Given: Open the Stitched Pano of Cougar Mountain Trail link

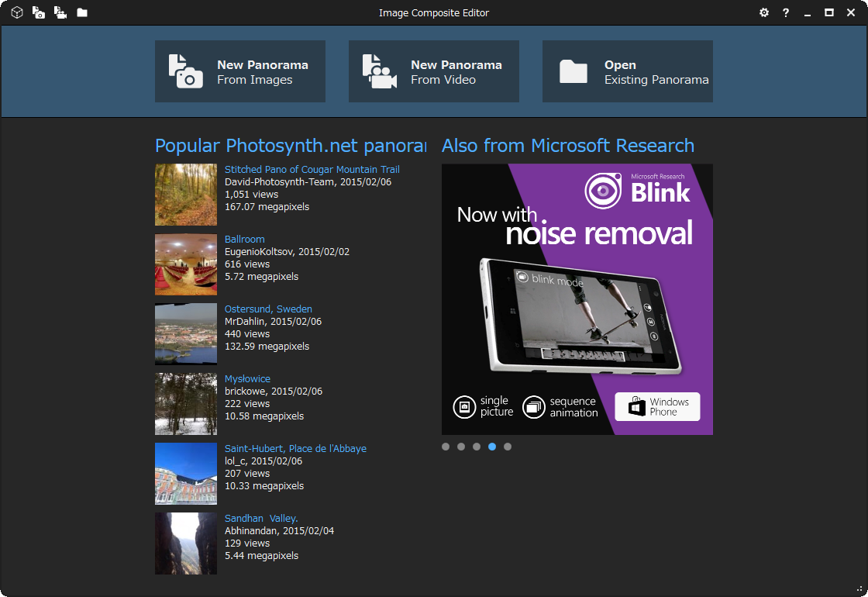Looking at the screenshot, I should 313,169.
